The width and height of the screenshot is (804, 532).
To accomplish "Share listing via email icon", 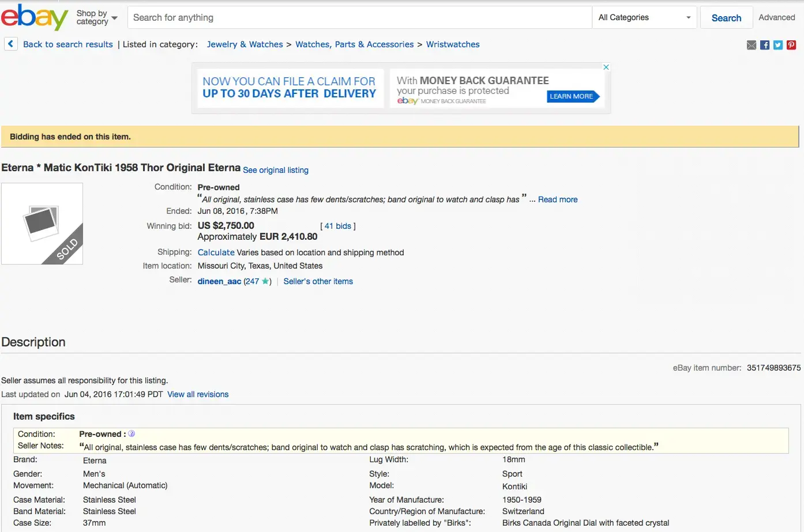I will pyautogui.click(x=752, y=45).
